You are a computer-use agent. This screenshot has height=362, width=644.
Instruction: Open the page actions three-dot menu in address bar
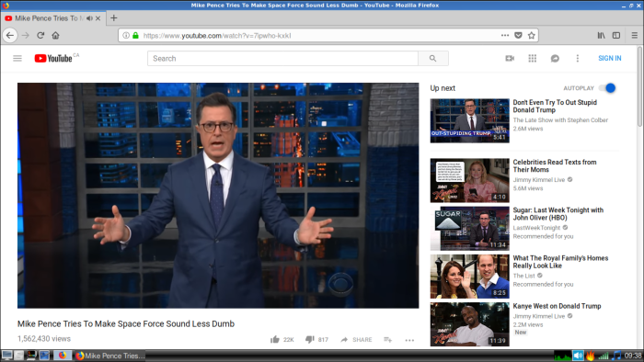coord(505,35)
